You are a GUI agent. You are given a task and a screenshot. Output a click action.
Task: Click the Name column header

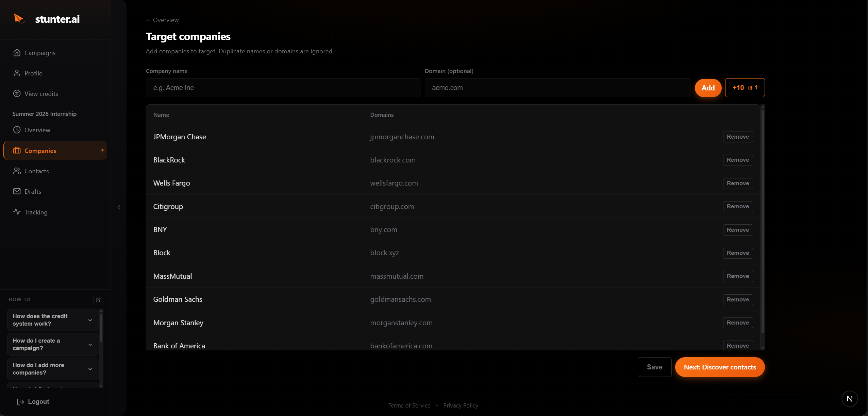161,115
